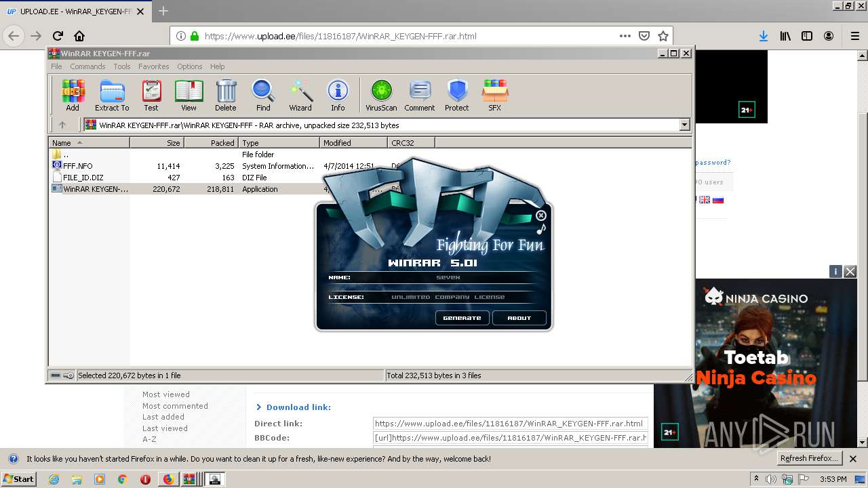
Task: Click the SFX toolbar icon
Action: (495, 95)
